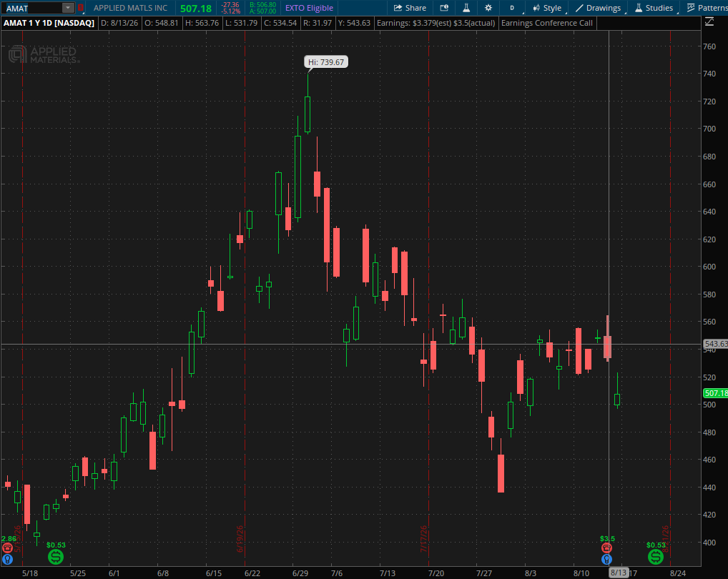Click the Hi: 739.67 price bubble
This screenshot has height=579, width=728.
(326, 61)
